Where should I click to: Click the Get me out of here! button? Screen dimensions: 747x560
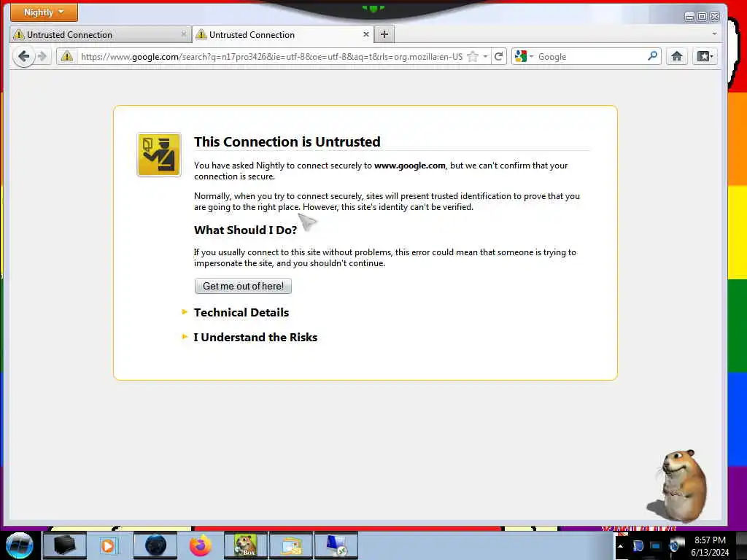point(243,286)
